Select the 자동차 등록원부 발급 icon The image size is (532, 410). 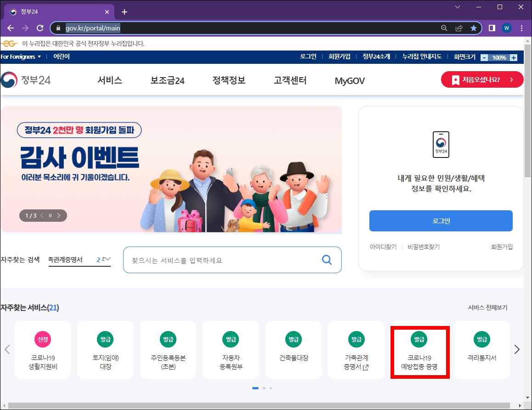(231, 349)
